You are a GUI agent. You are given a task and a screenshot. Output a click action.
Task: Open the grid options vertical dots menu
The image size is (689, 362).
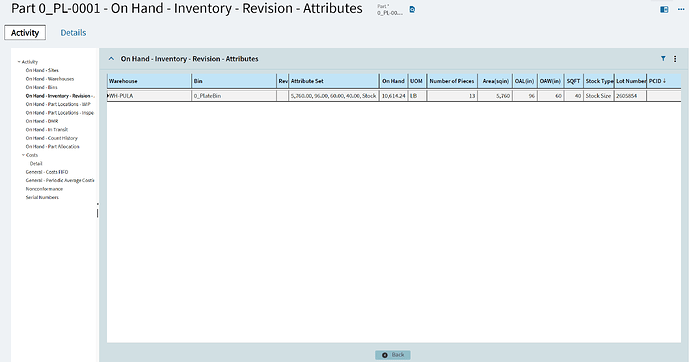675,59
